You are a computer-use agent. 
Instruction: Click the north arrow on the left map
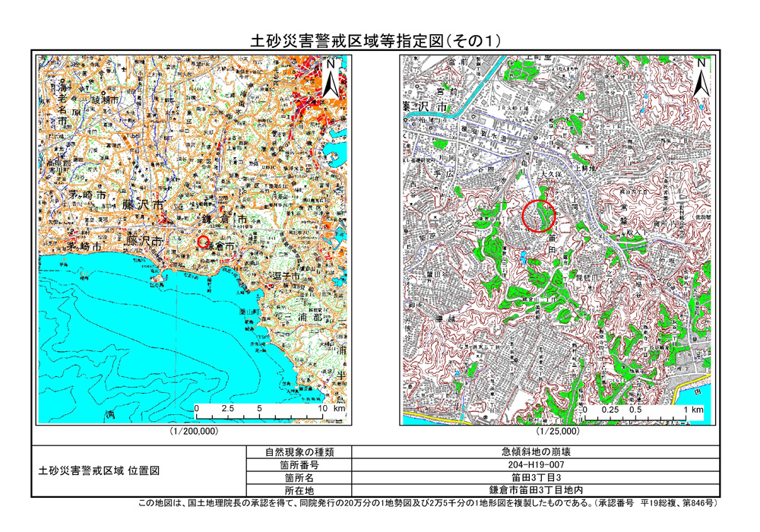click(331, 78)
